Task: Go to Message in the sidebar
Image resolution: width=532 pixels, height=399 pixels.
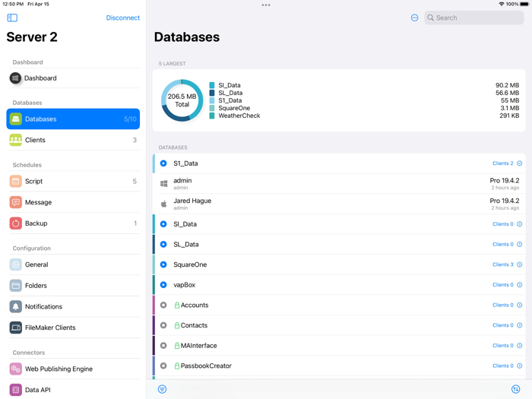Action: 73,202
